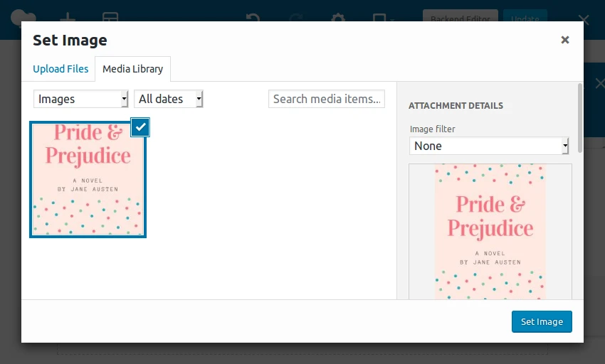Close the frontend editor with X icon

(584, 19)
